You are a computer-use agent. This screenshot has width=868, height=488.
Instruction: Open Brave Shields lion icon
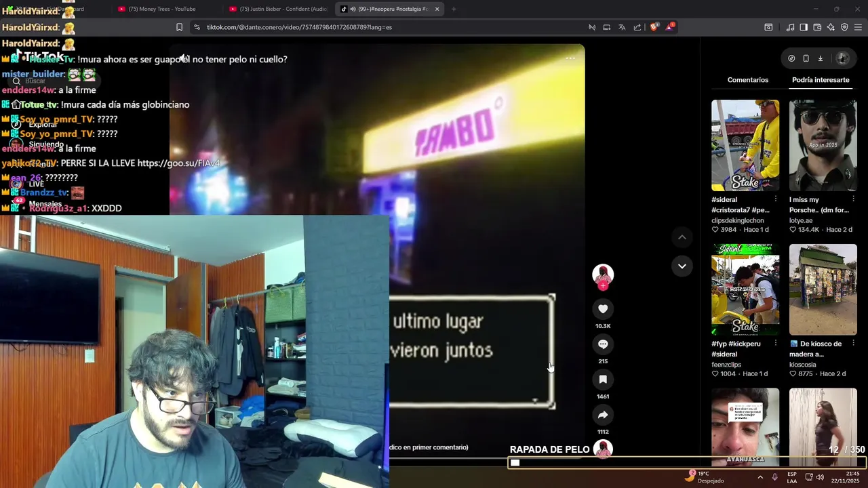pyautogui.click(x=654, y=27)
